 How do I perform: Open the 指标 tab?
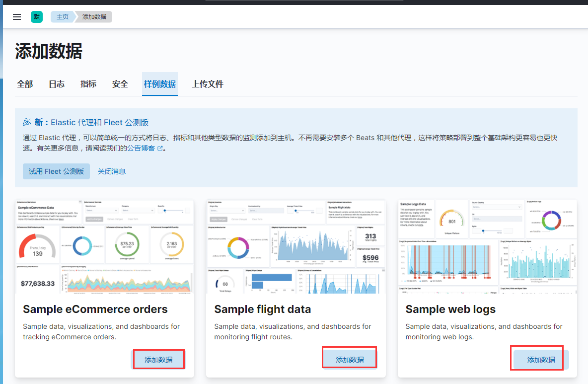(x=88, y=84)
